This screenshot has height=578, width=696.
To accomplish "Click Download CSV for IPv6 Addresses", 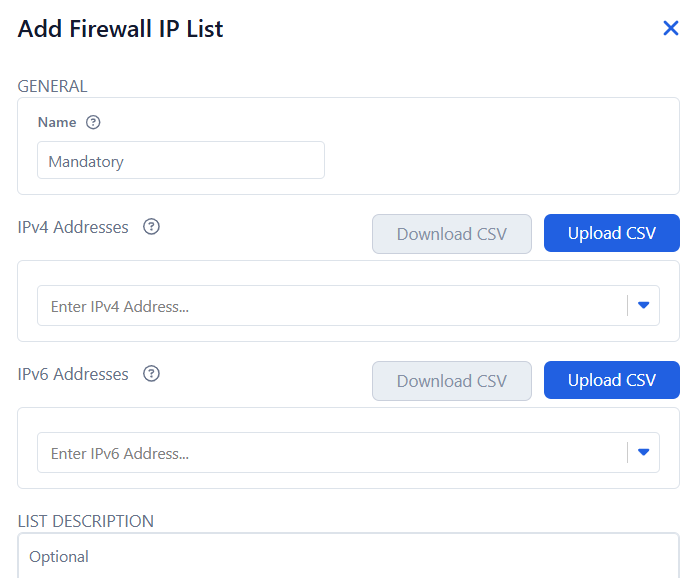I will (452, 381).
